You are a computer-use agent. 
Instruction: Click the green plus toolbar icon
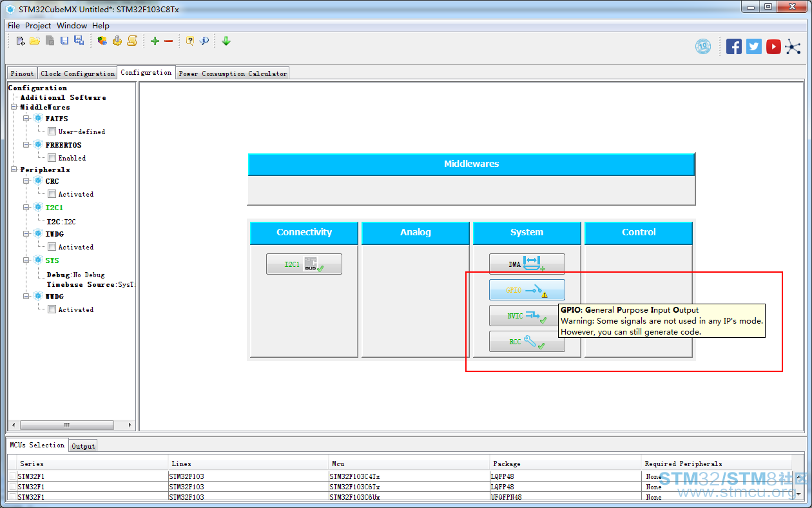coord(155,41)
